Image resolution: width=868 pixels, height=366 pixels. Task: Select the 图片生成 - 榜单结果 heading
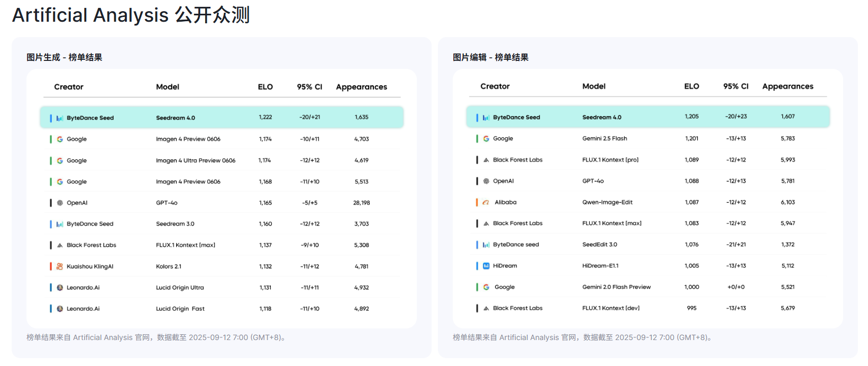64,57
